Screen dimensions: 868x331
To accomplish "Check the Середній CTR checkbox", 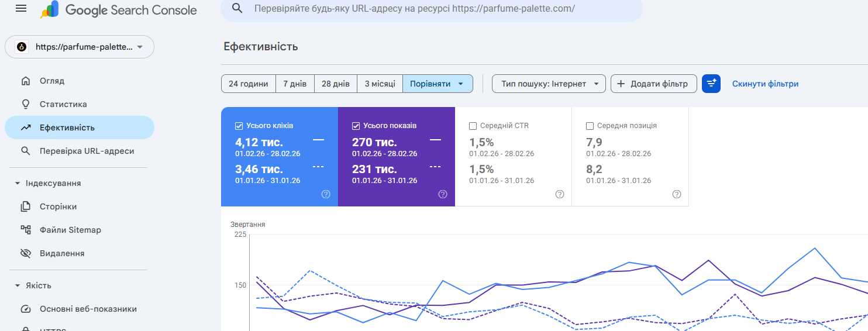I will (x=473, y=126).
